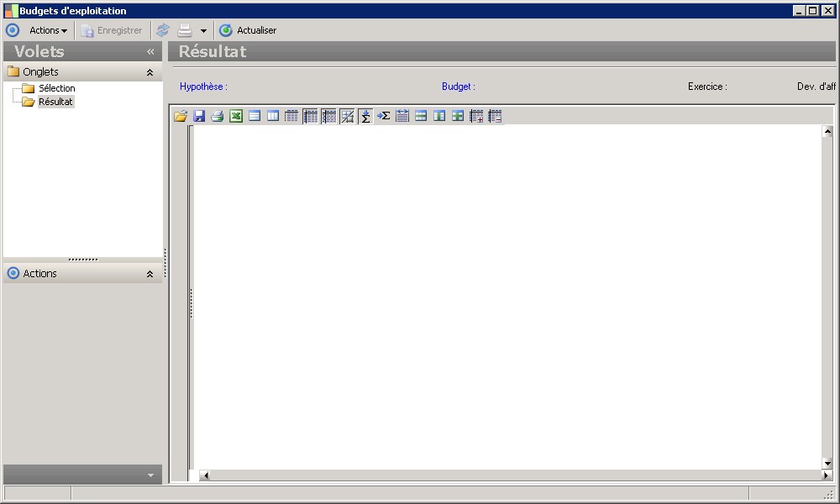This screenshot has height=504, width=840.
Task: Toggle the crossed-out grid icon
Action: 347,116
